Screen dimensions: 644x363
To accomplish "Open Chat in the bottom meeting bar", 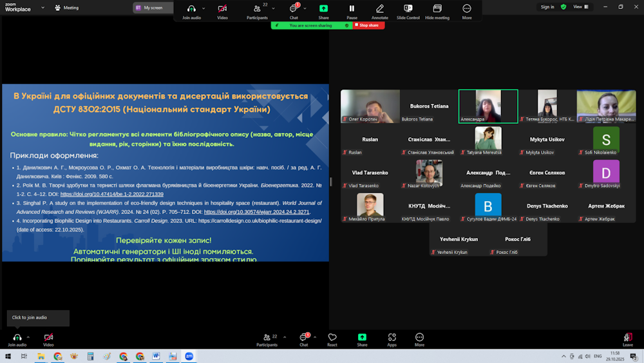I will (x=303, y=340).
